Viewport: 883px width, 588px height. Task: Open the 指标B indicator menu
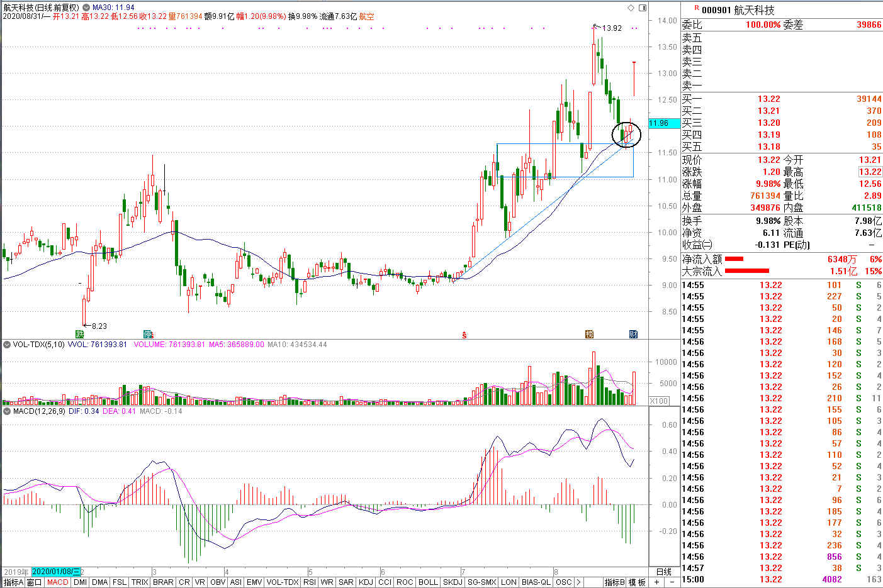coord(614,582)
